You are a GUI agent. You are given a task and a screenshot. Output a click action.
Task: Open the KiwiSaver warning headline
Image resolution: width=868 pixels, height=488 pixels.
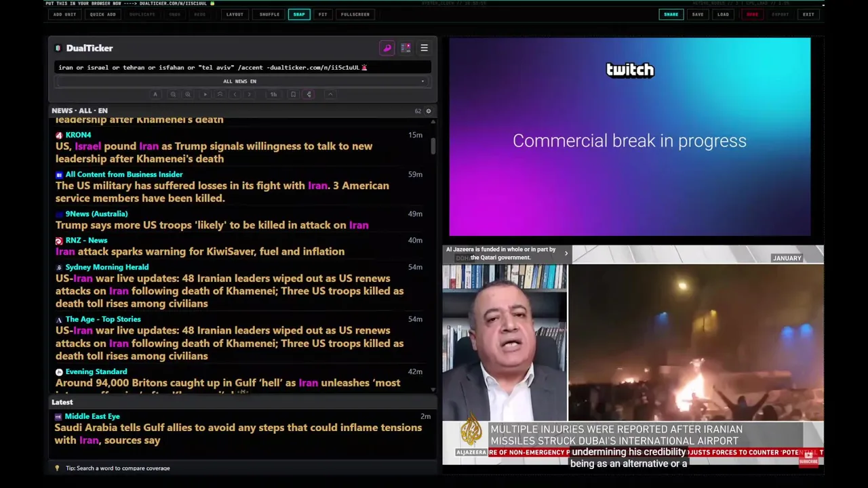pyautogui.click(x=200, y=251)
